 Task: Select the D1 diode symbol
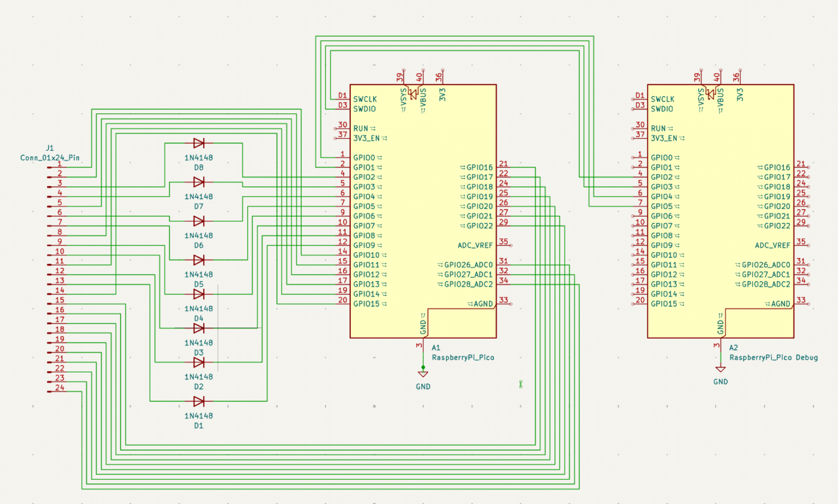click(199, 401)
